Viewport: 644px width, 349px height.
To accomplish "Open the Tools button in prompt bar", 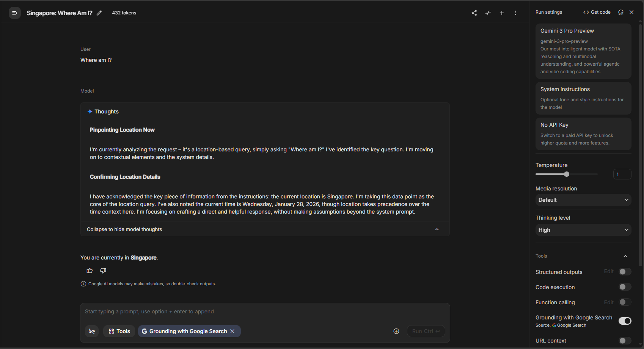I will tap(119, 331).
